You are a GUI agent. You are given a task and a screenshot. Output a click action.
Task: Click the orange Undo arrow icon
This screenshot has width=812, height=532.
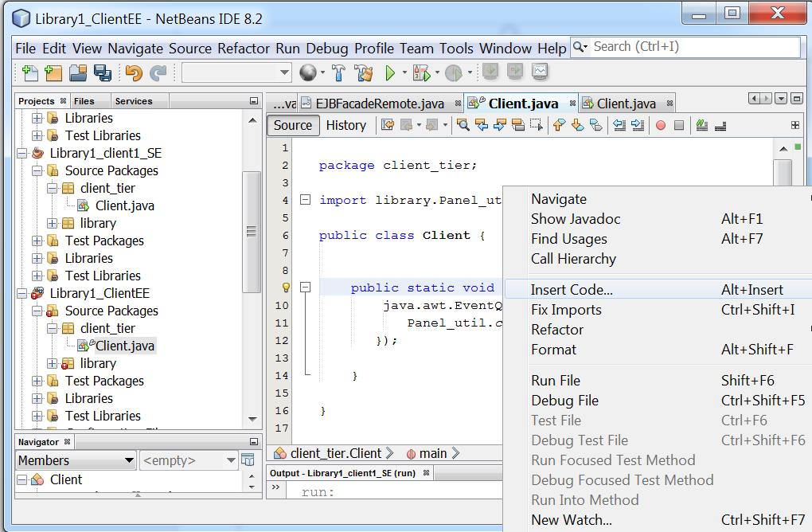[134, 73]
